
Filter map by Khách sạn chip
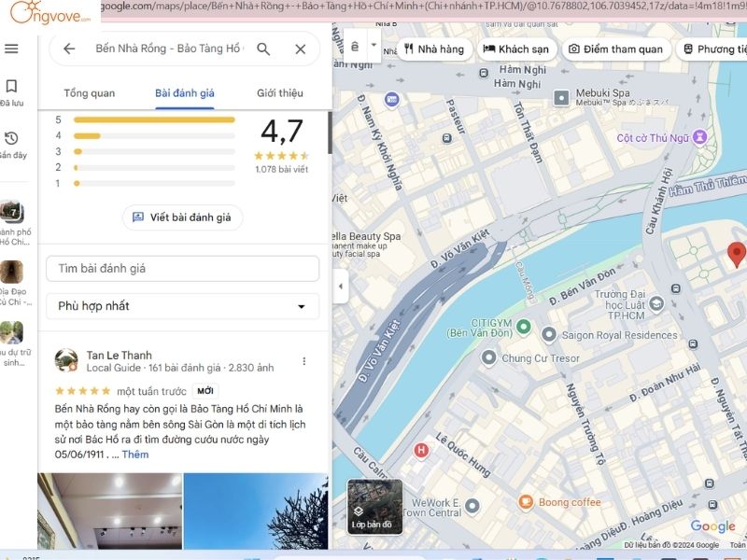516,49
